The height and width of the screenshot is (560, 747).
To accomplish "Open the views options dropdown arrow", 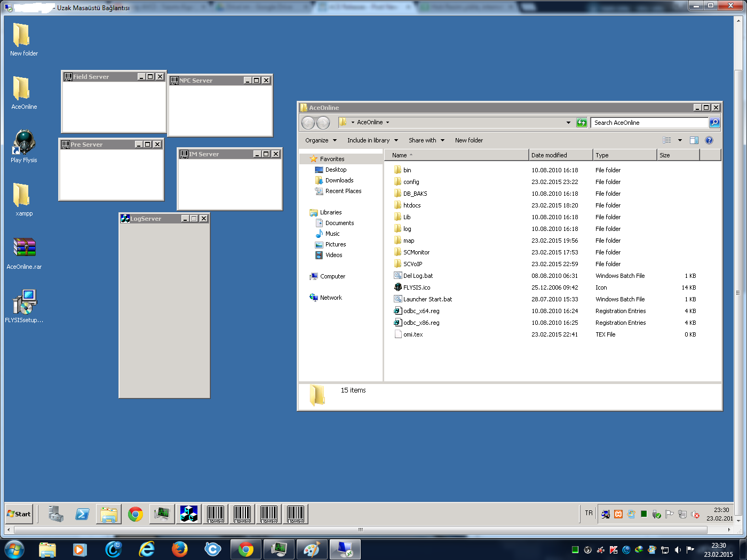I will (680, 140).
